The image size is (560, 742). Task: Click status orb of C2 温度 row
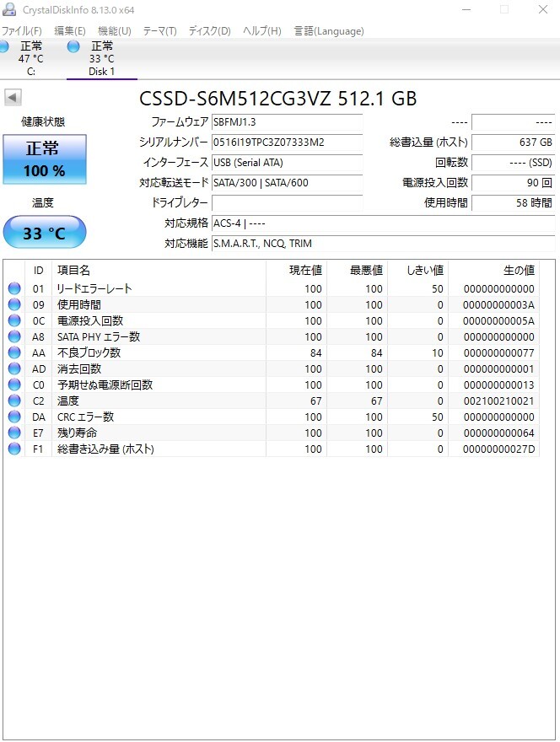(14, 401)
